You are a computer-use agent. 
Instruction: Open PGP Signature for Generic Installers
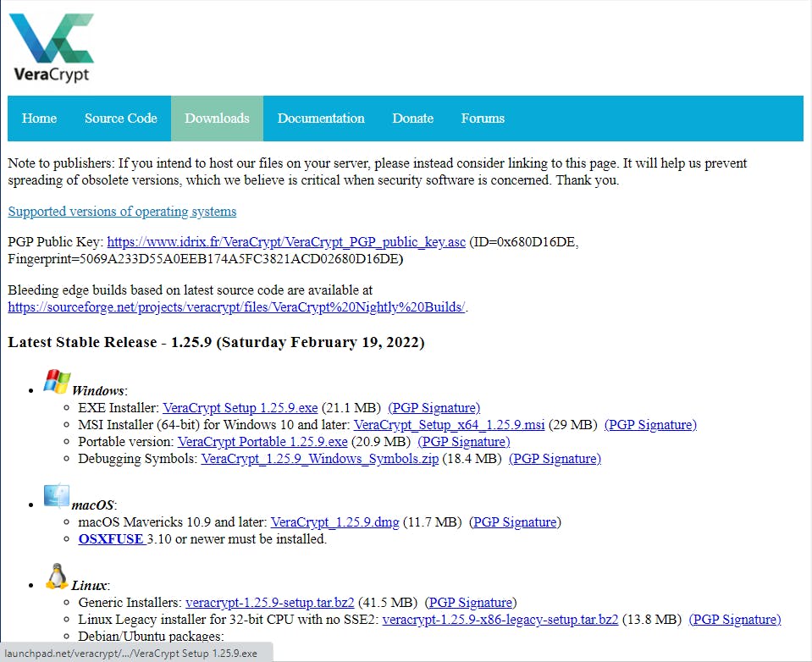click(471, 603)
